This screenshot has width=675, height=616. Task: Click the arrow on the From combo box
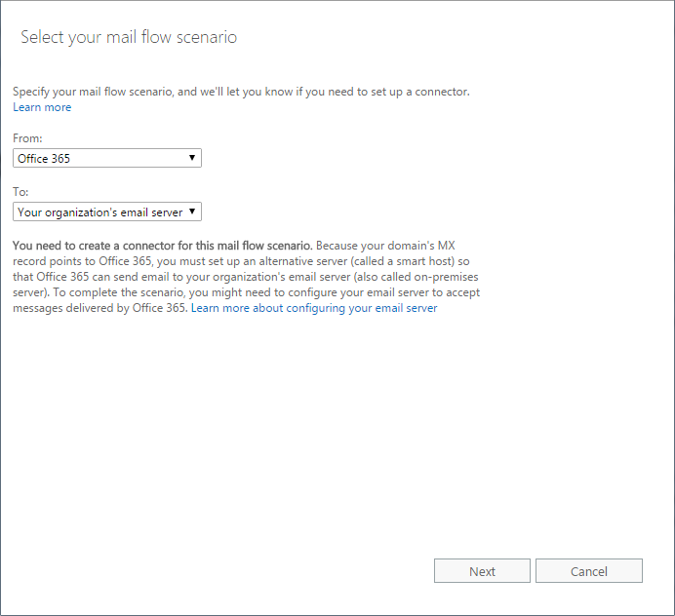pos(191,158)
